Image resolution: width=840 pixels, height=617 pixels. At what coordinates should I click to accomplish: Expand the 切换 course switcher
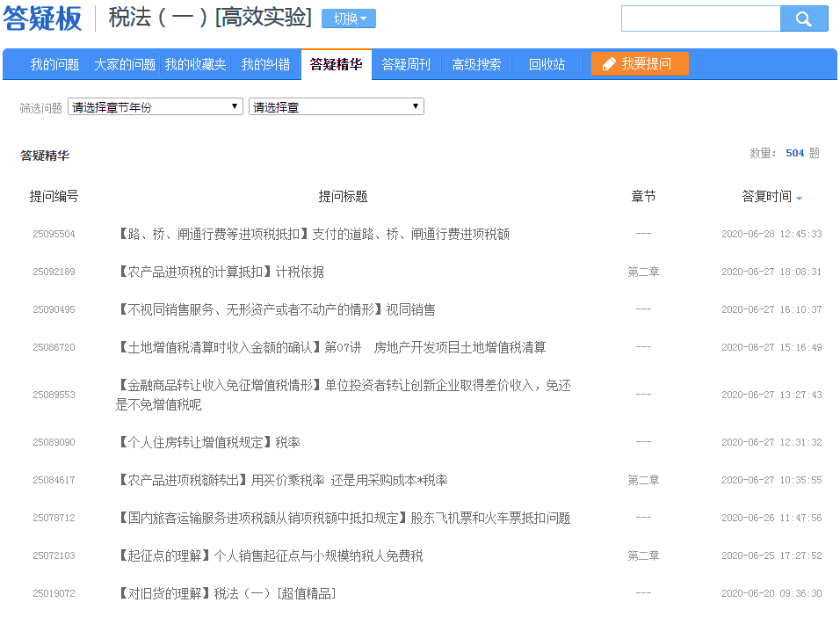pos(348,19)
